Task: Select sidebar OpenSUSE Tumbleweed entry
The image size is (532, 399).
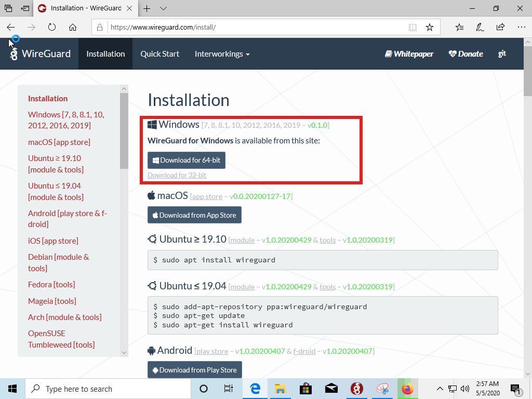Action: [x=61, y=339]
